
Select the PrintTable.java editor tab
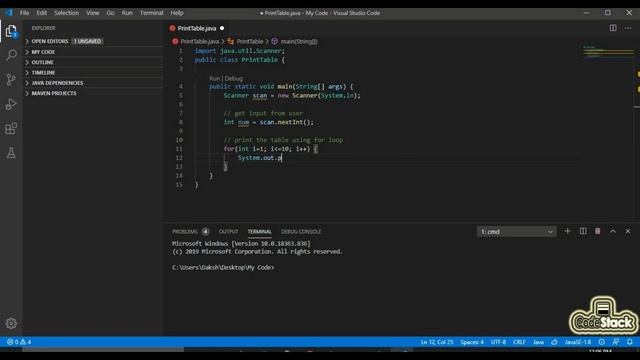[x=197, y=28]
